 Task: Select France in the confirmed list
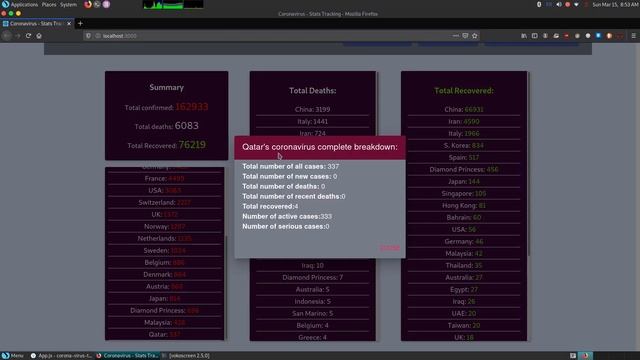pyautogui.click(x=164, y=178)
